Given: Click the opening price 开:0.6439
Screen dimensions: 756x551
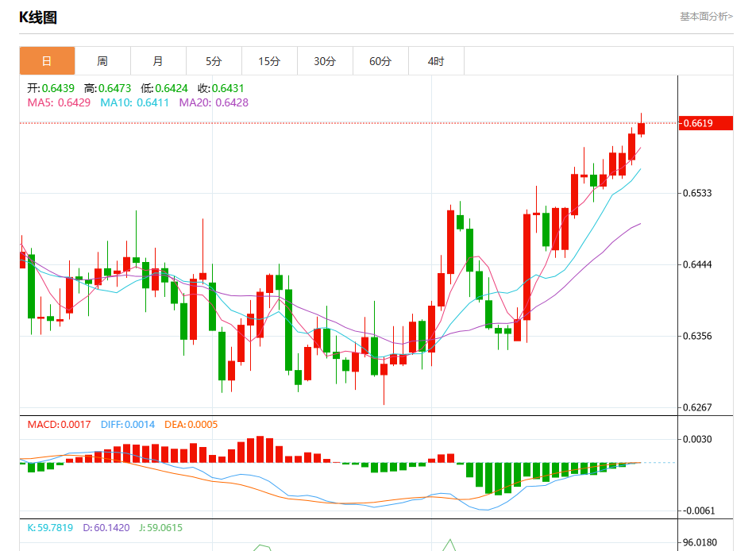Looking at the screenshot, I should (x=51, y=88).
